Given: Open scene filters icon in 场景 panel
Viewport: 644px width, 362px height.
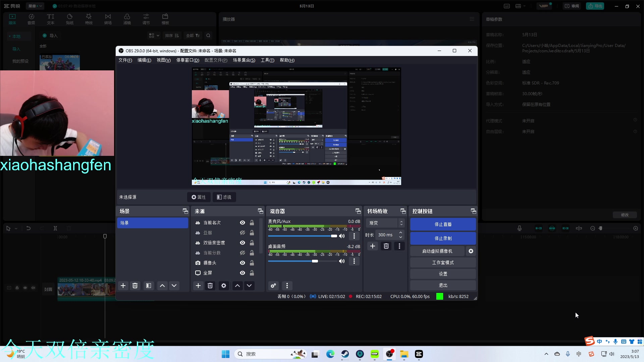Looking at the screenshot, I should point(149,286).
